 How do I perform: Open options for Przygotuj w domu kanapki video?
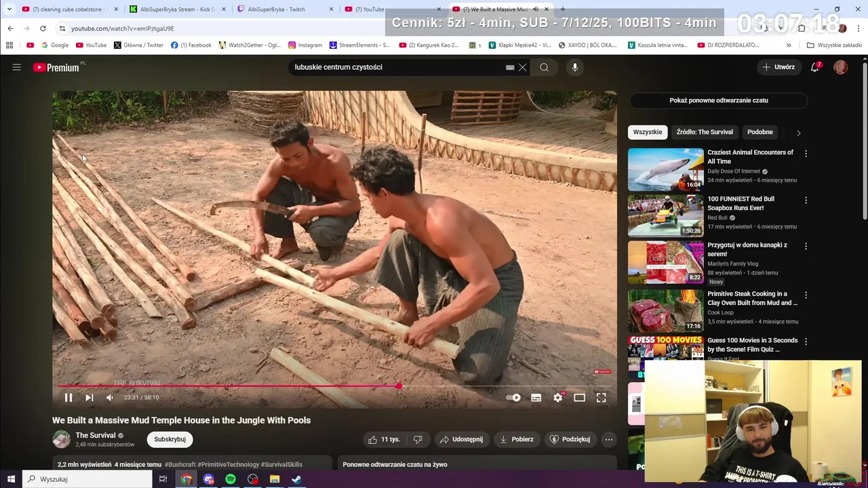pyautogui.click(x=806, y=247)
